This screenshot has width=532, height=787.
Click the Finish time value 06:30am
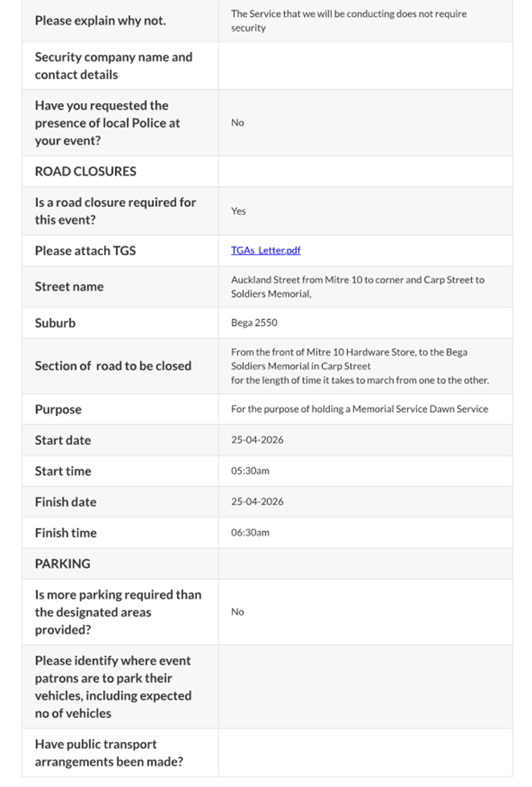[250, 533]
